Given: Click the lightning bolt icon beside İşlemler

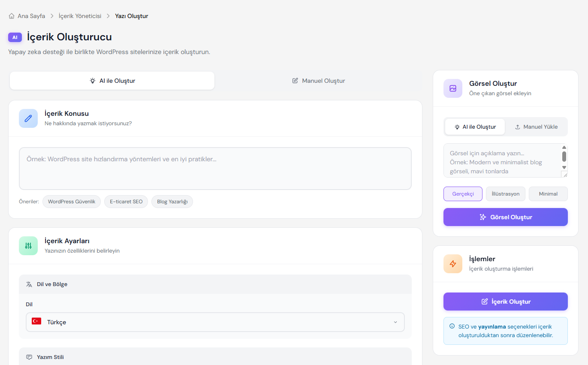Looking at the screenshot, I should click(x=453, y=264).
